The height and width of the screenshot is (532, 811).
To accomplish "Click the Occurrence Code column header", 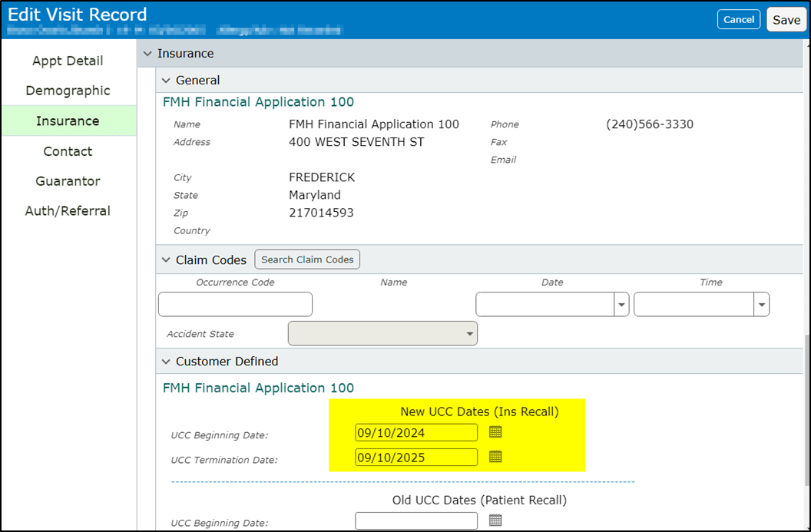I will tap(235, 283).
